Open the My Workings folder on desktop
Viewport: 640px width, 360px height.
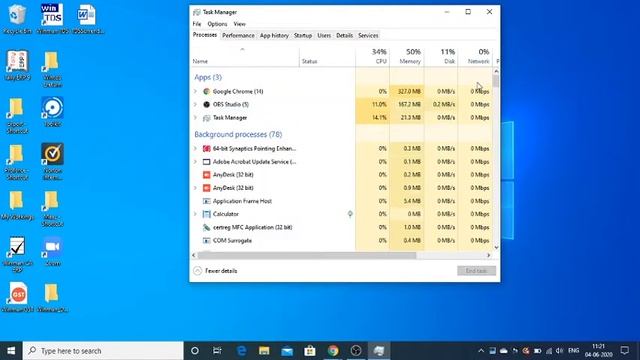pyautogui.click(x=17, y=205)
